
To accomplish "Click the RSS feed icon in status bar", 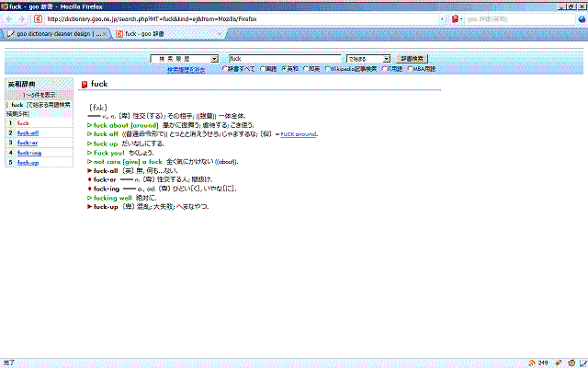I will click(x=532, y=362).
